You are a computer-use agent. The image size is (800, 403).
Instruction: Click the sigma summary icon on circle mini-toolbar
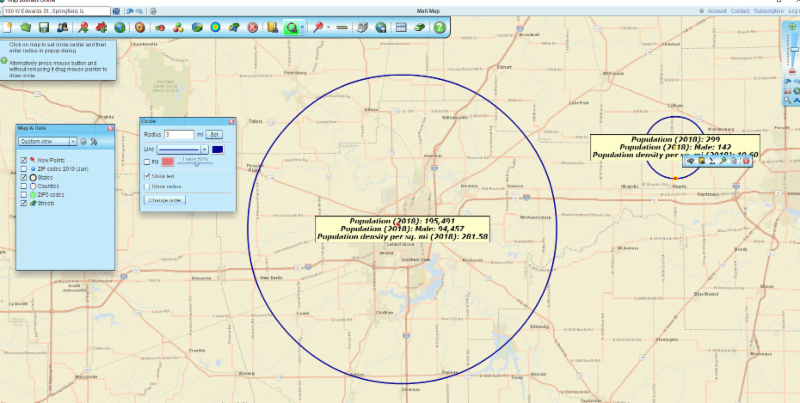tap(712, 161)
